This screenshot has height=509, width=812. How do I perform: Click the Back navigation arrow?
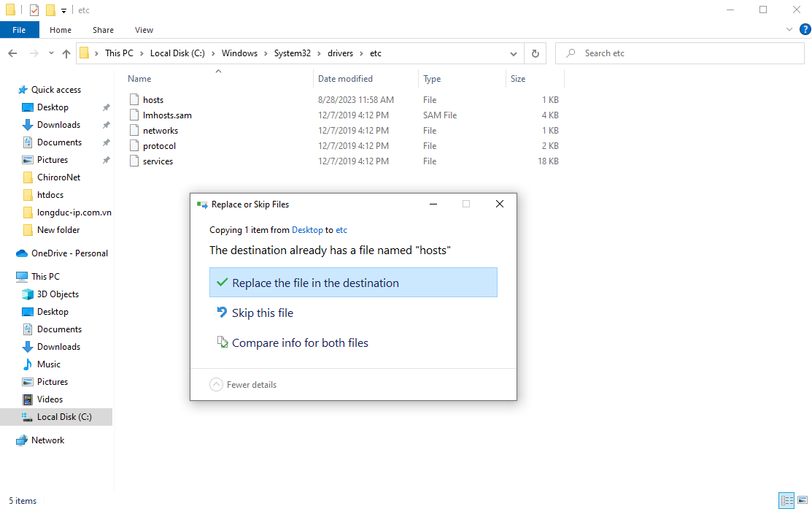click(x=12, y=53)
